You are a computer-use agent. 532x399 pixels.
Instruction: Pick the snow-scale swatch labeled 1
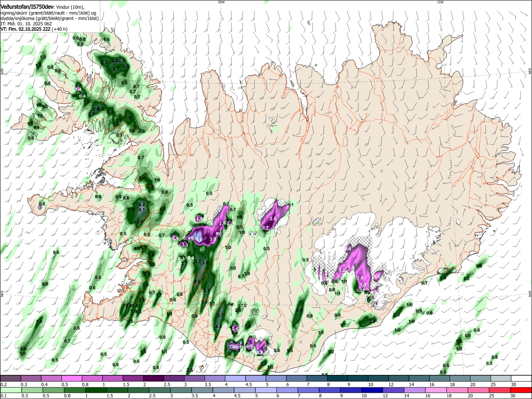click(112, 378)
